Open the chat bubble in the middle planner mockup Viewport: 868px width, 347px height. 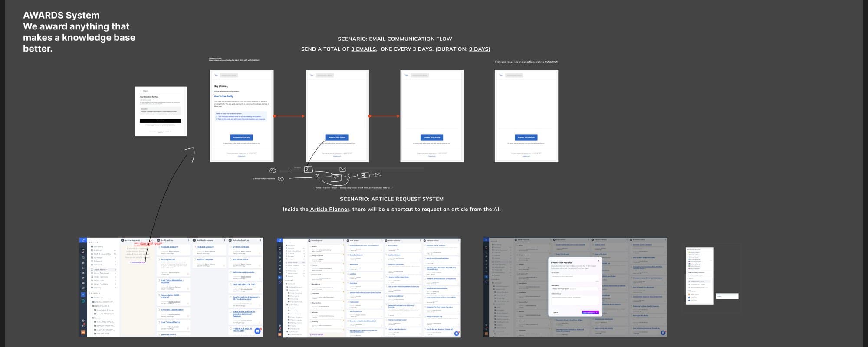coord(457,333)
